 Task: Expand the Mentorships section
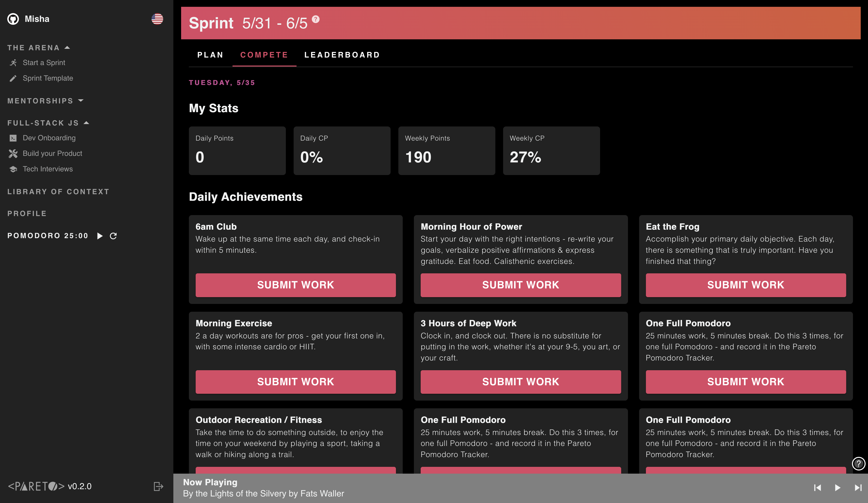(81, 101)
